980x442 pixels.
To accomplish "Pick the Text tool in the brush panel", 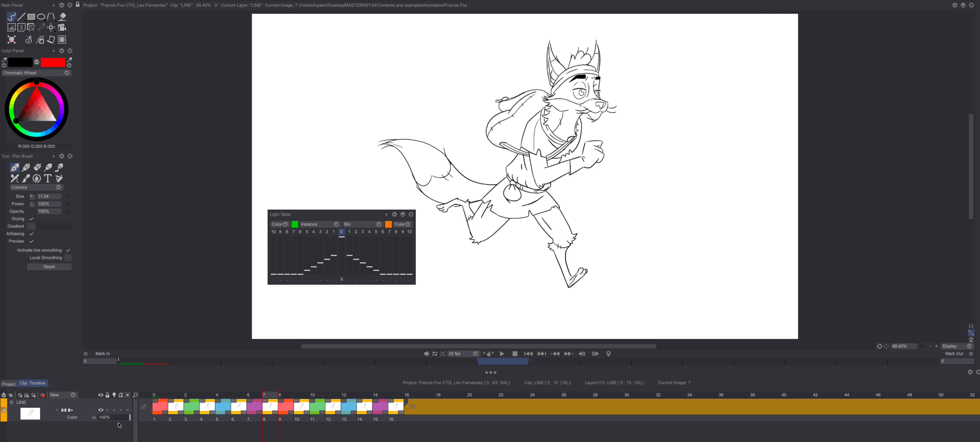I will coord(48,178).
